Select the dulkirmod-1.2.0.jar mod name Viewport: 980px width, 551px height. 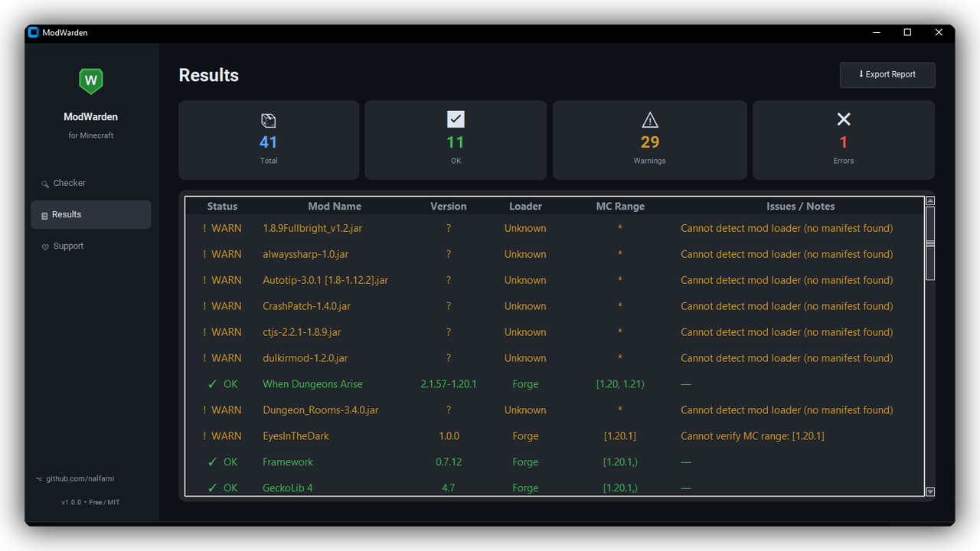point(305,358)
